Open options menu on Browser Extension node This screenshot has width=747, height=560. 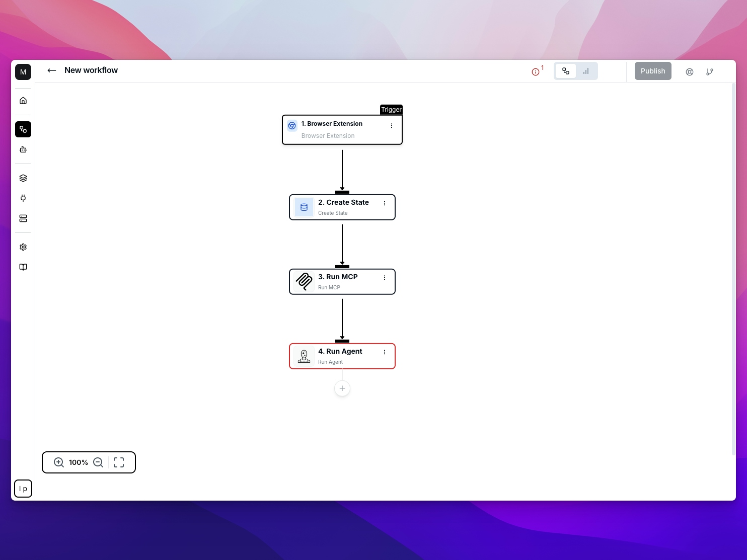click(x=392, y=126)
